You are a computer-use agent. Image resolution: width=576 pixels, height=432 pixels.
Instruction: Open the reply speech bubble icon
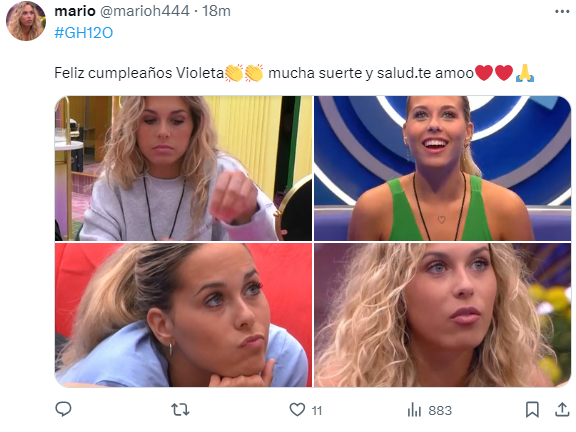click(63, 409)
